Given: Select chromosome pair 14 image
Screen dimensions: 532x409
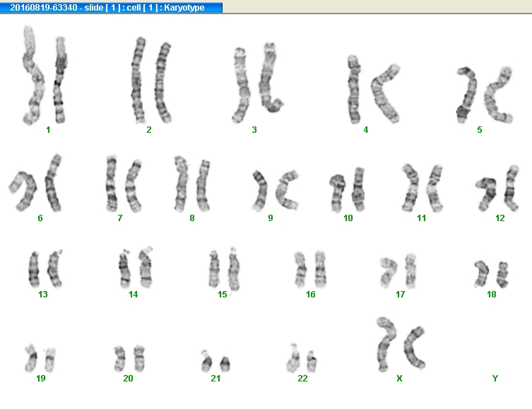Looking at the screenshot, I should (x=136, y=268).
